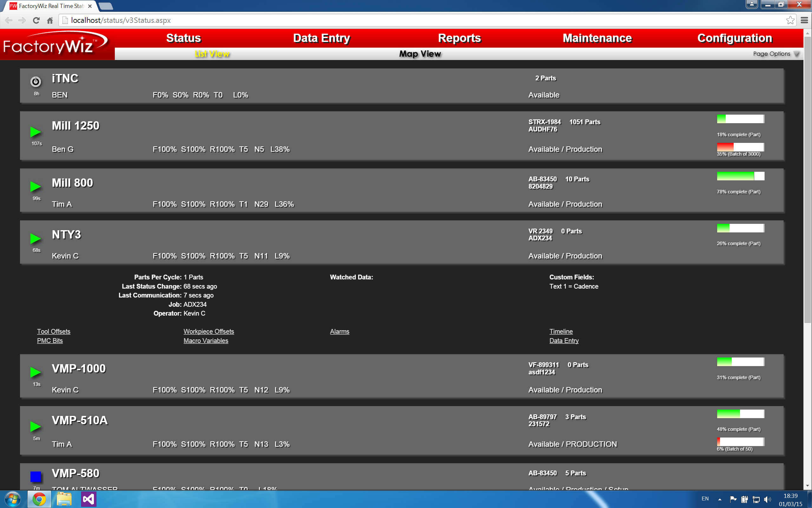Open the Chrome user profile icon
The height and width of the screenshot is (508, 812).
[752, 4]
